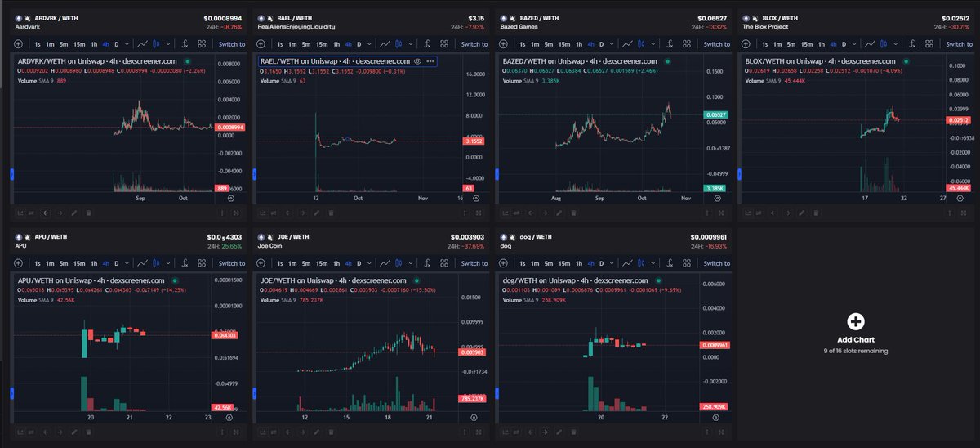The width and height of the screenshot is (980, 448).
Task: Set RAEL chart to 15m timeframe
Action: [x=322, y=44]
